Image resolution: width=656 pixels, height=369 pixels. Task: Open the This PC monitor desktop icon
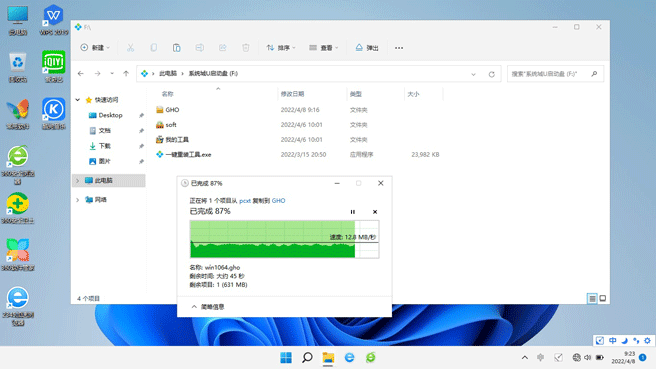click(18, 20)
